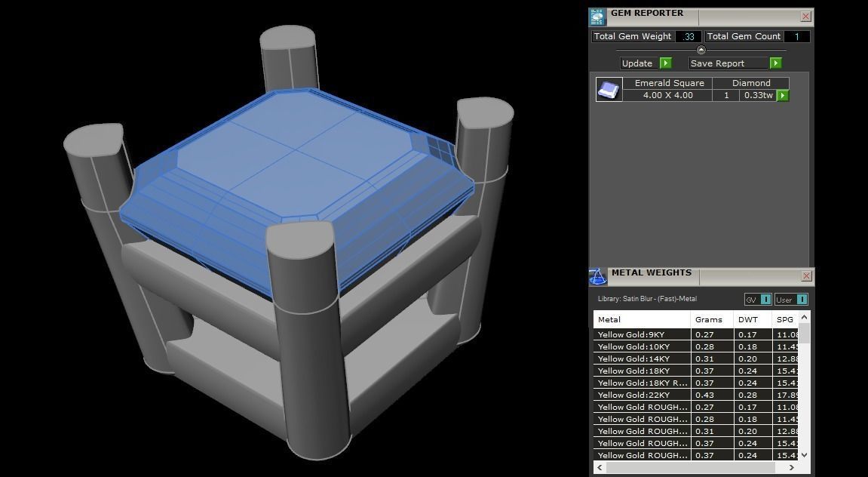The width and height of the screenshot is (868, 477).
Task: Click the 0.18 DWT value for Yellow Gold:10KY
Action: 747,347
